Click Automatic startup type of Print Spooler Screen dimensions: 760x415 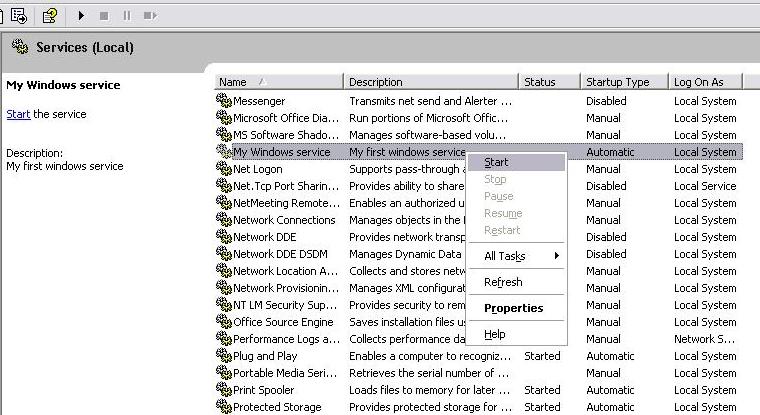610,390
